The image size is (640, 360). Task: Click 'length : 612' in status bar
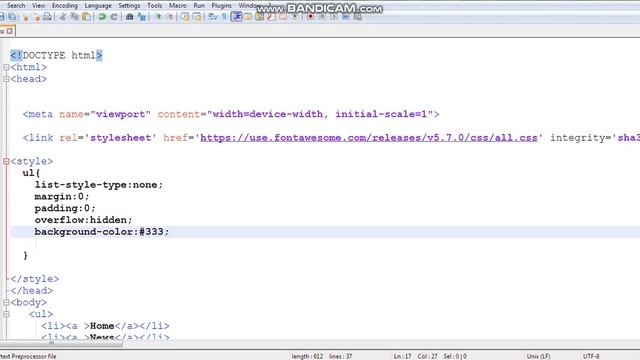pyautogui.click(x=307, y=356)
